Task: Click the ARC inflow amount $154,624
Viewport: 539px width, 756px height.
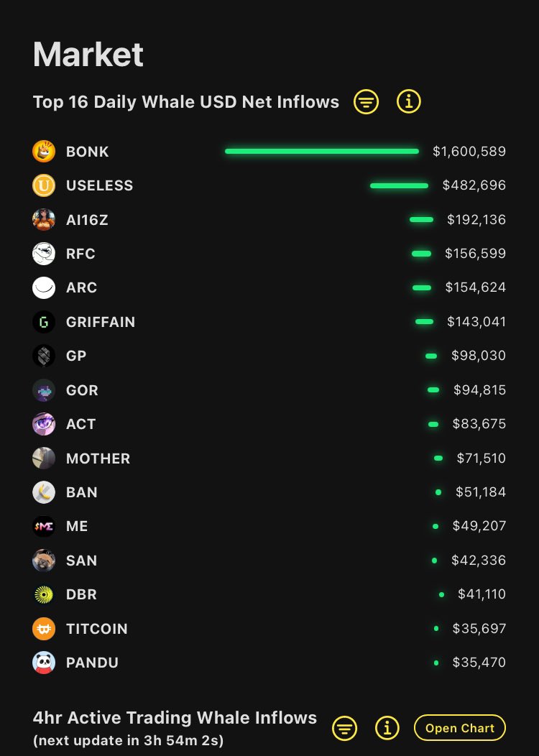Action: click(475, 287)
